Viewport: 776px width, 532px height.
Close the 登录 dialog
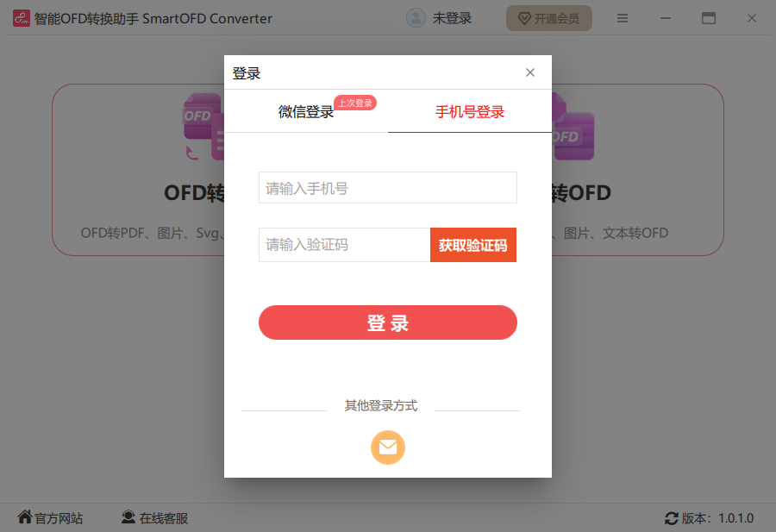click(530, 72)
